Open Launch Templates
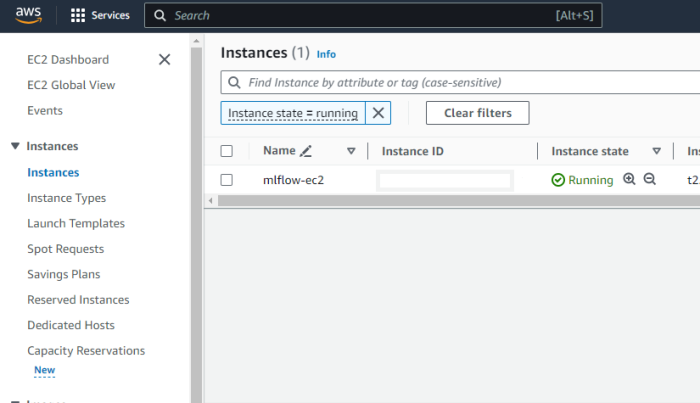The image size is (700, 403). pyautogui.click(x=76, y=224)
